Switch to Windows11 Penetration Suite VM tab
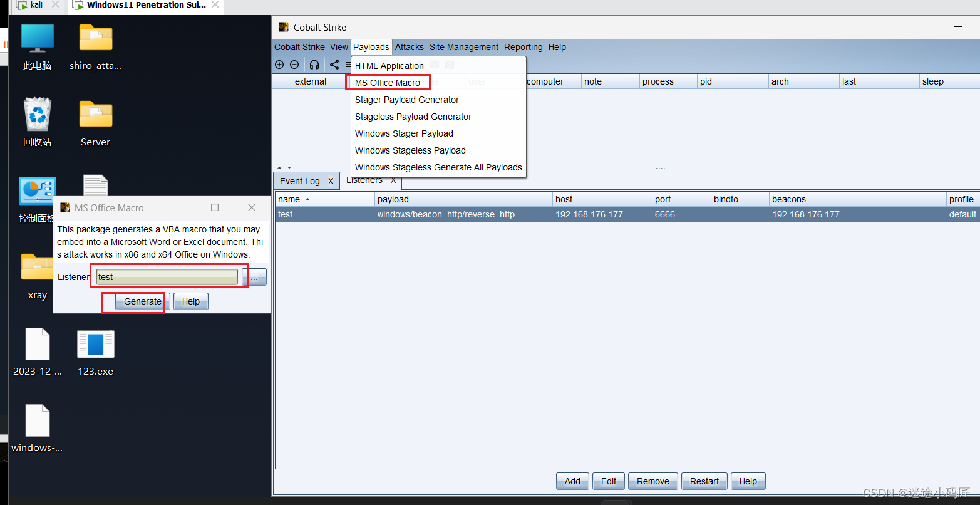This screenshot has height=505, width=980. [x=146, y=5]
